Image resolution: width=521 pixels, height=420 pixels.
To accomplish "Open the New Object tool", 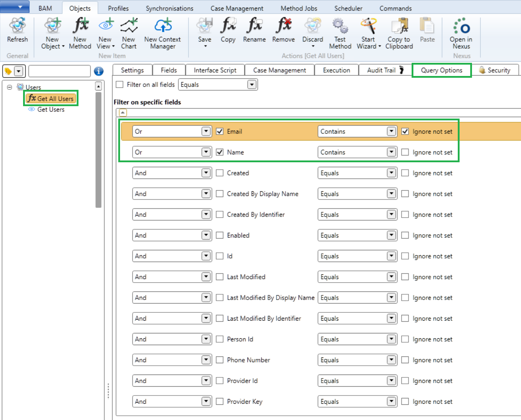I will pyautogui.click(x=53, y=25).
